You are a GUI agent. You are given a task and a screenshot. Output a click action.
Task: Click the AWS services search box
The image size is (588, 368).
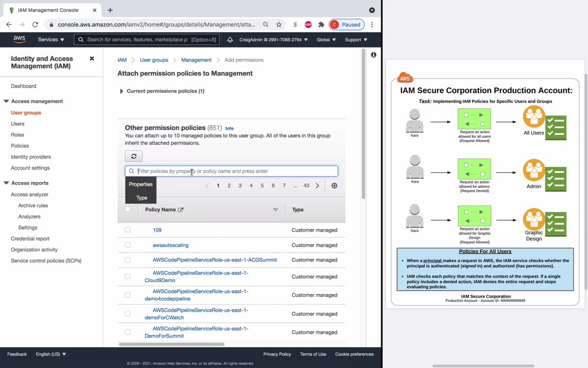click(x=146, y=39)
